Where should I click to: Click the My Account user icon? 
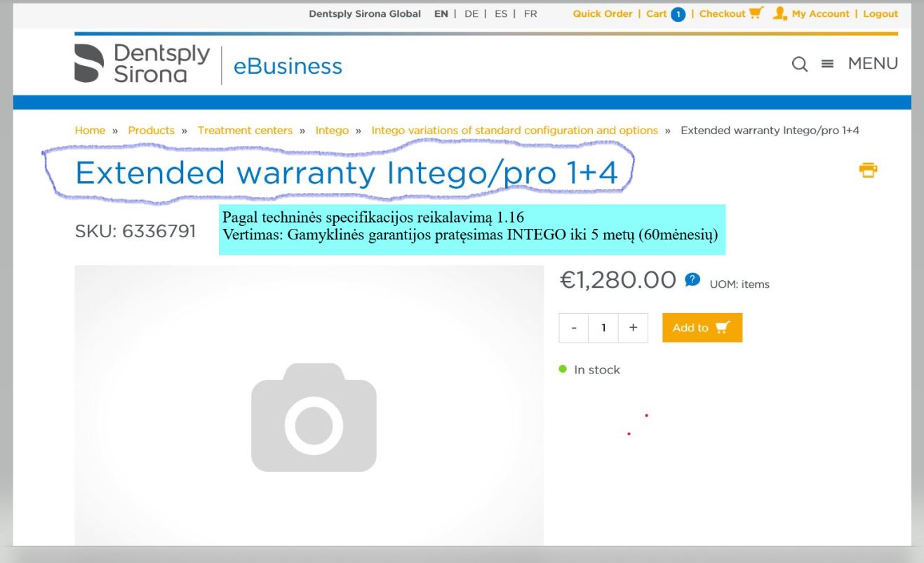pos(779,13)
